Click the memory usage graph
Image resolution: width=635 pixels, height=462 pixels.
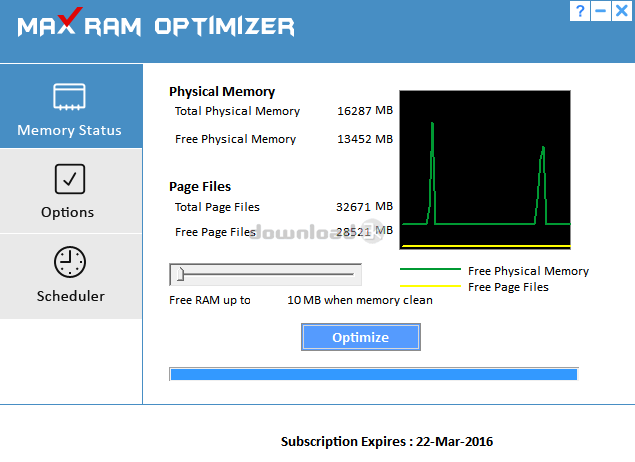pyautogui.click(x=485, y=170)
